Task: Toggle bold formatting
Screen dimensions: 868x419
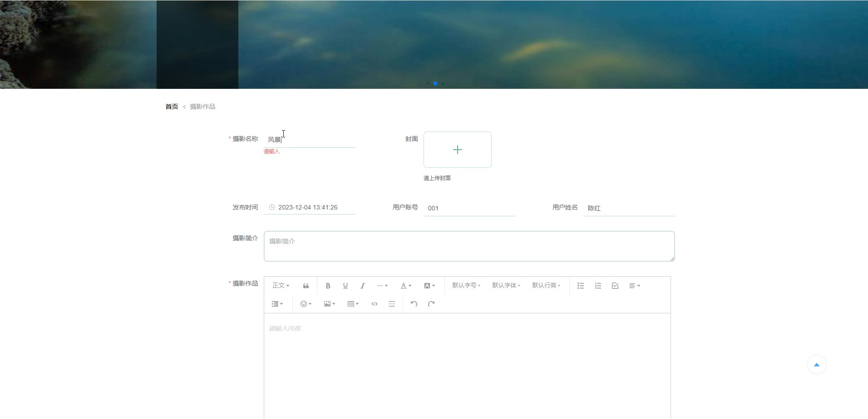Action: pos(328,286)
